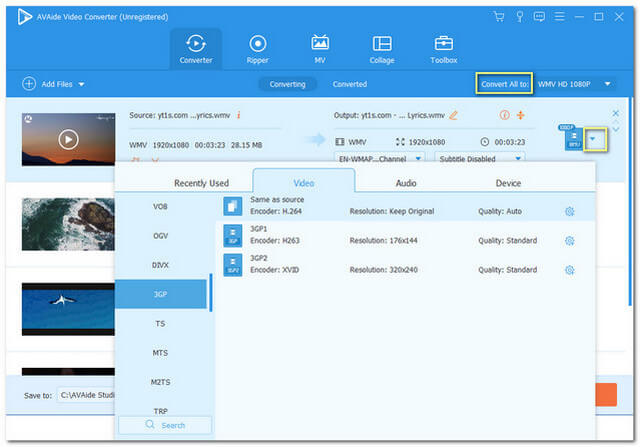Screen dimensions: 640x447
Task: Choose M2TS format in list
Action: click(x=160, y=382)
